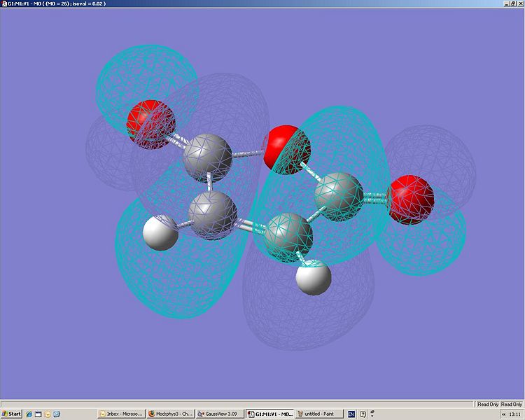Select the left hydrogen atom
This screenshot has height=420, width=525.
pyautogui.click(x=161, y=233)
